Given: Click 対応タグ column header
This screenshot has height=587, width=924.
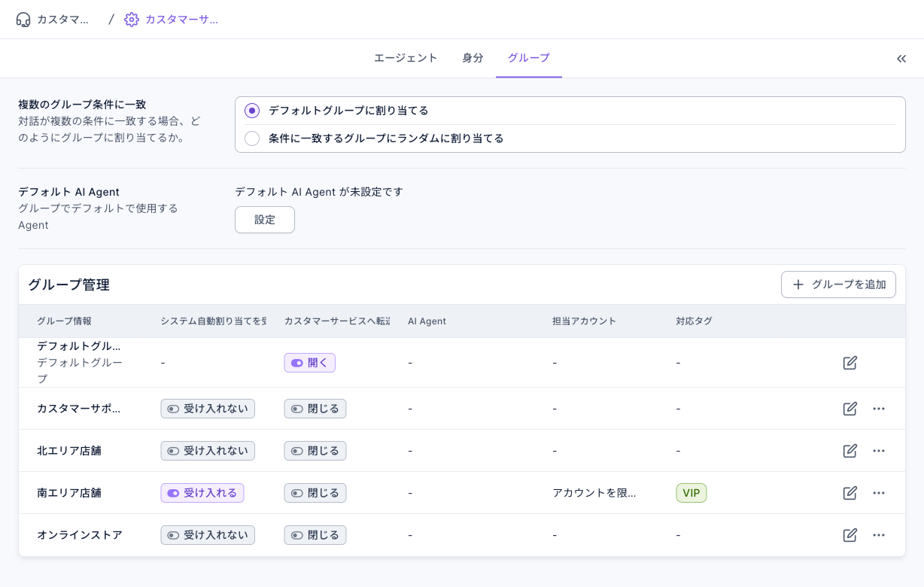Looking at the screenshot, I should (694, 321).
